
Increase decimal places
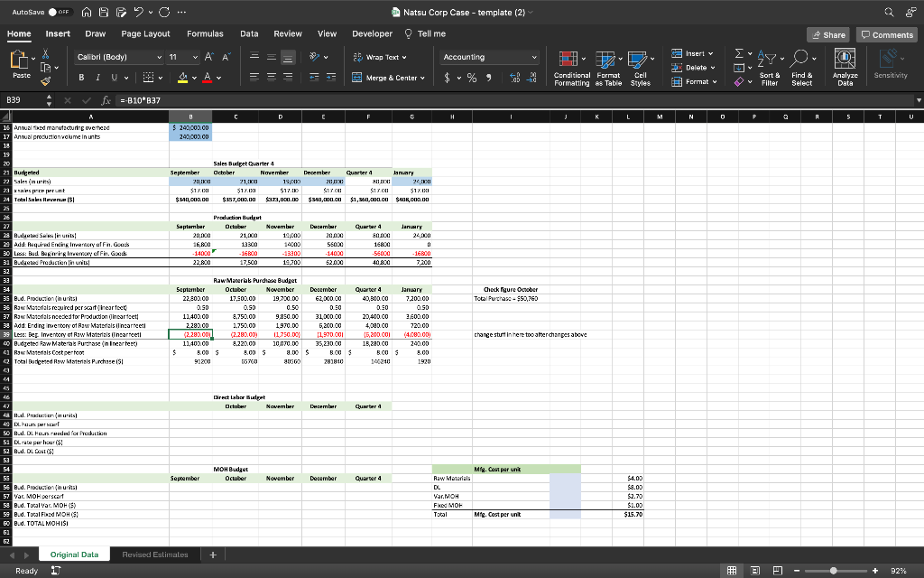click(514, 77)
